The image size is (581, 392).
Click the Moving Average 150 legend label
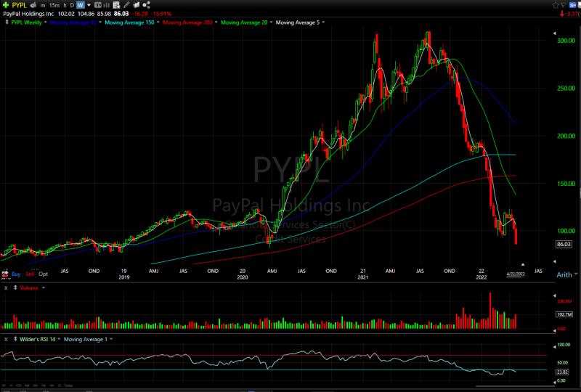pos(129,23)
